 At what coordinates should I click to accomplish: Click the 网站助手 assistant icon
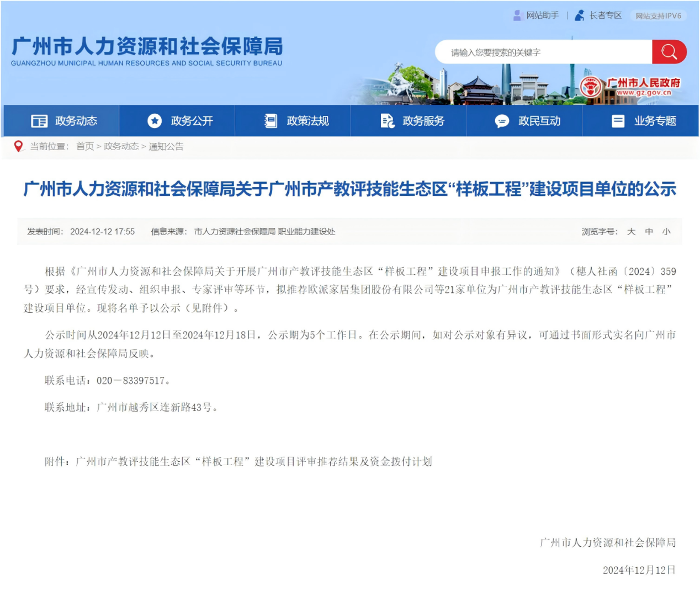point(517,15)
